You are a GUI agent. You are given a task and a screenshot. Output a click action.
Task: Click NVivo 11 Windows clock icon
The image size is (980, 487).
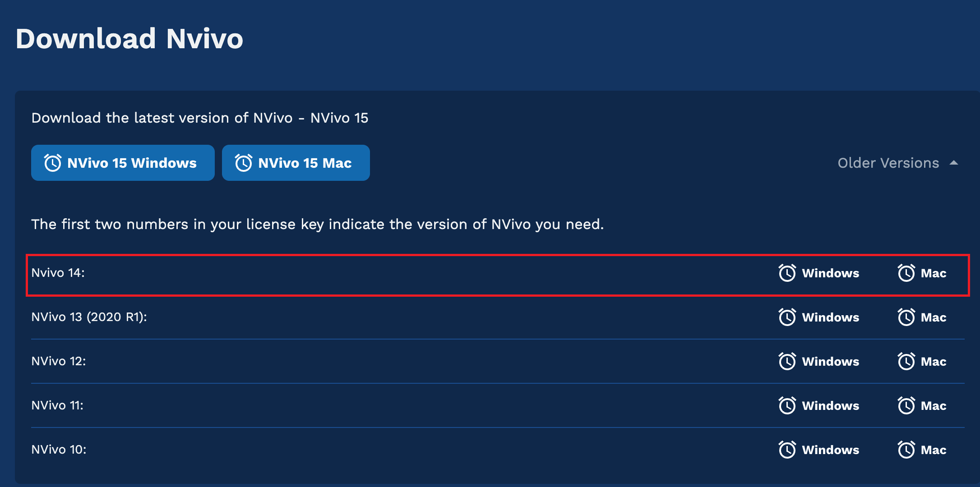787,405
